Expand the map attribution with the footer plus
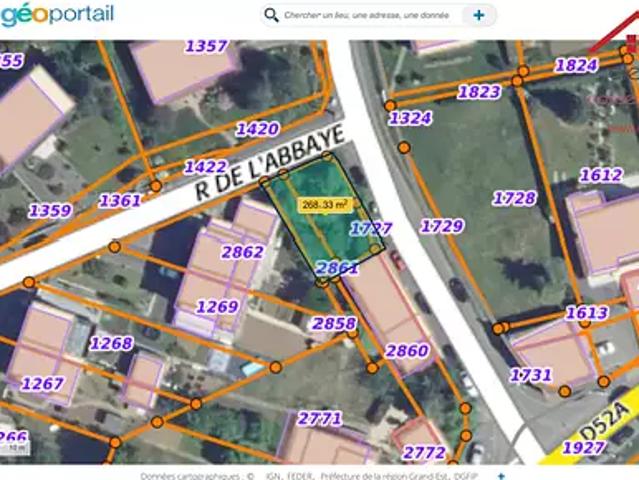 (501, 477)
